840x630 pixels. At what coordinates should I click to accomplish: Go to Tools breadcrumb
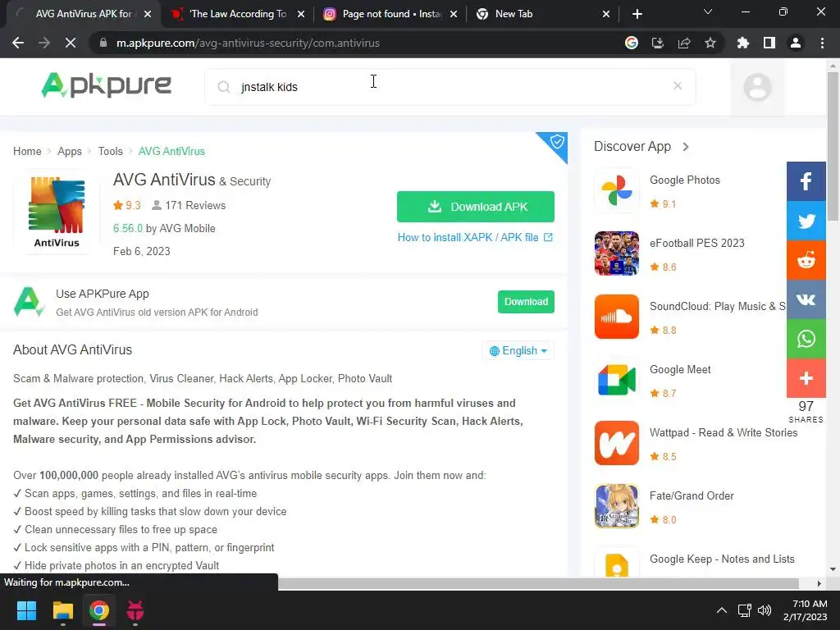pos(111,151)
